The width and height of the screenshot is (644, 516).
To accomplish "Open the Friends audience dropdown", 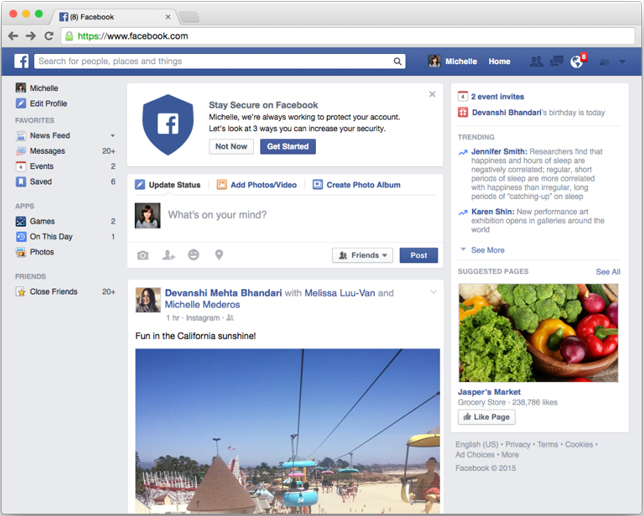I will (x=362, y=255).
